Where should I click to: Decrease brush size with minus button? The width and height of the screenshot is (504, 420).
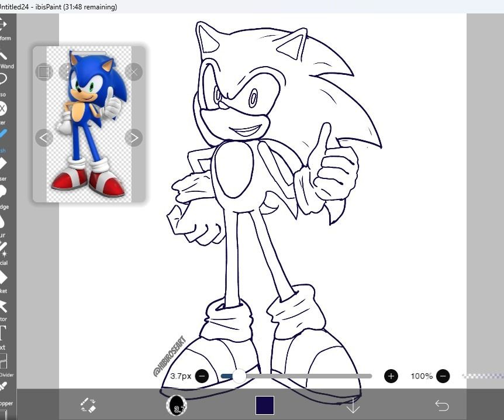pyautogui.click(x=202, y=376)
